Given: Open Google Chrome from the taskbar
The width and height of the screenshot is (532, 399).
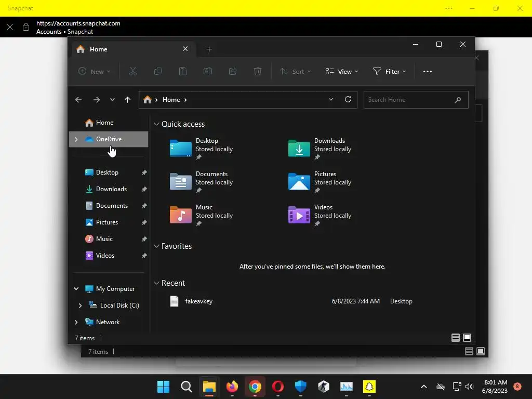Looking at the screenshot, I should pos(255,387).
